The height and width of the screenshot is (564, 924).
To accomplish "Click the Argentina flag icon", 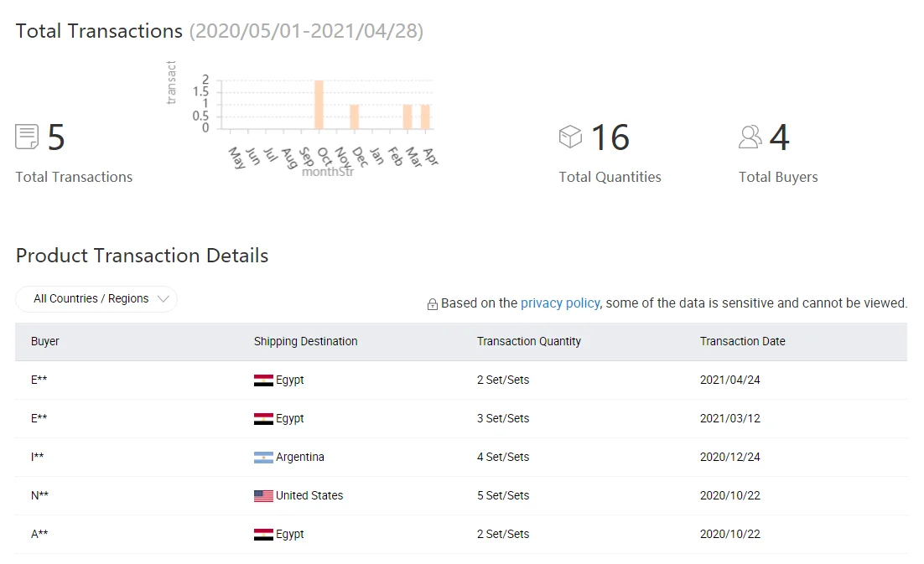I will point(263,458).
